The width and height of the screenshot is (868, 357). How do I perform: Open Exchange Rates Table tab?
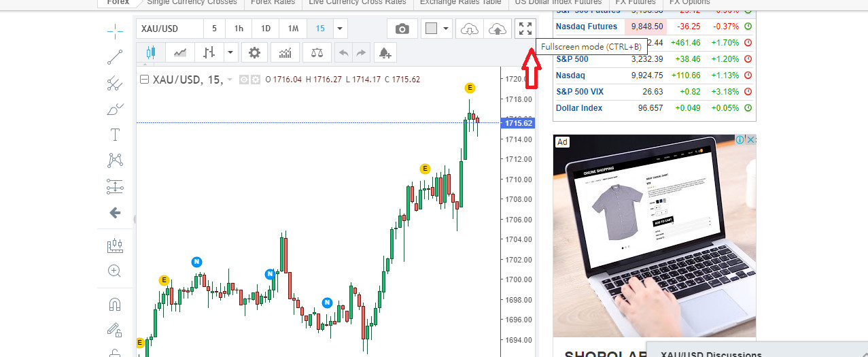[x=460, y=2]
